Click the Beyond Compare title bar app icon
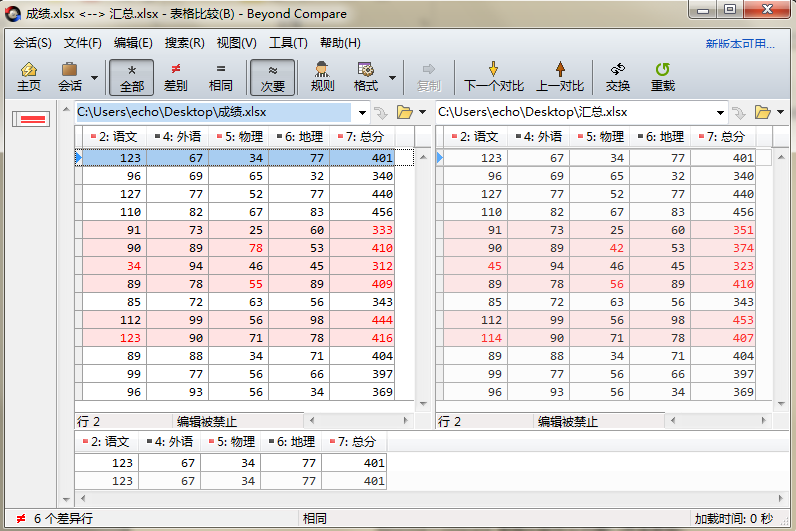 click(x=13, y=14)
